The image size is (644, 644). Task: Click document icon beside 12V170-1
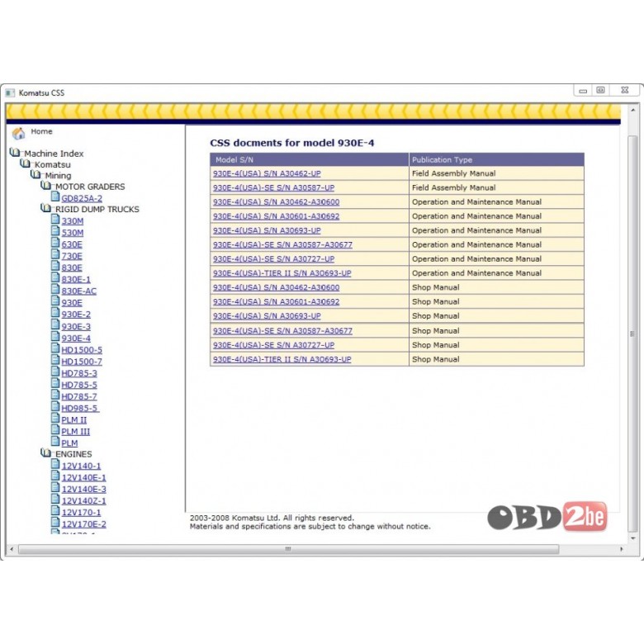click(x=55, y=510)
